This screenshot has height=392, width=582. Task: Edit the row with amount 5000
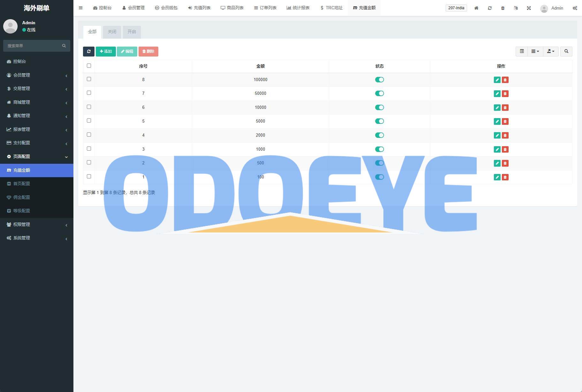497,121
